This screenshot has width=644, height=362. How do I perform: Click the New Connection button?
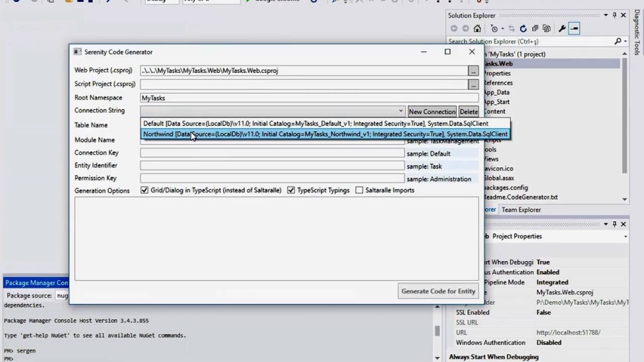(x=432, y=112)
